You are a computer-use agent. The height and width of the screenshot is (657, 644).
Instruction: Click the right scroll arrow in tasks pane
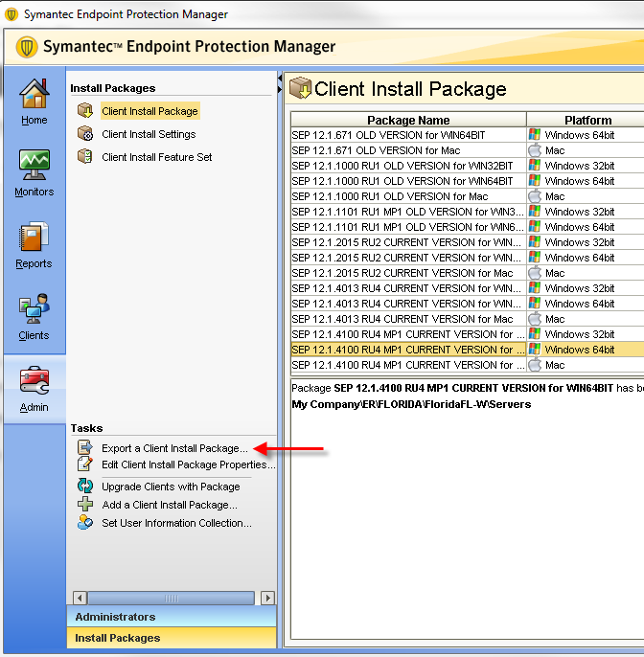267,598
